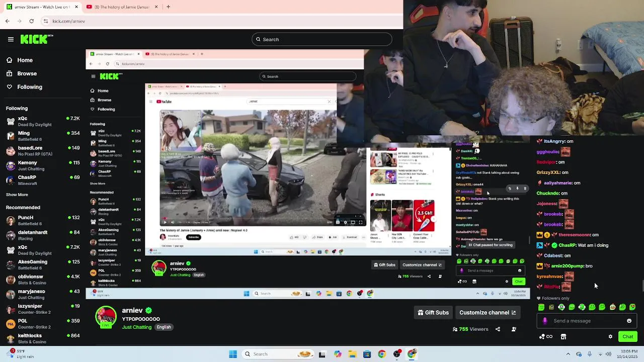This screenshot has height=362, width=644.
Task: Click the outer share icon beside the 755 Viewers count
Action: click(x=498, y=329)
